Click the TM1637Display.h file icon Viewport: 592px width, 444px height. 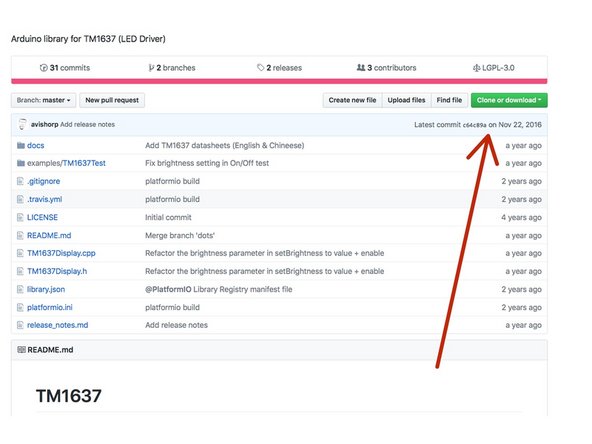[x=20, y=271]
